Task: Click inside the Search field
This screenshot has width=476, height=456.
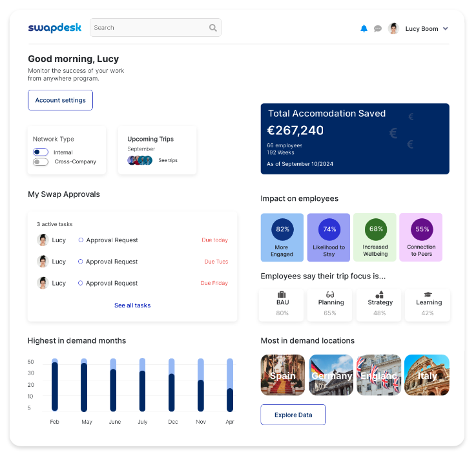Action: click(x=156, y=28)
